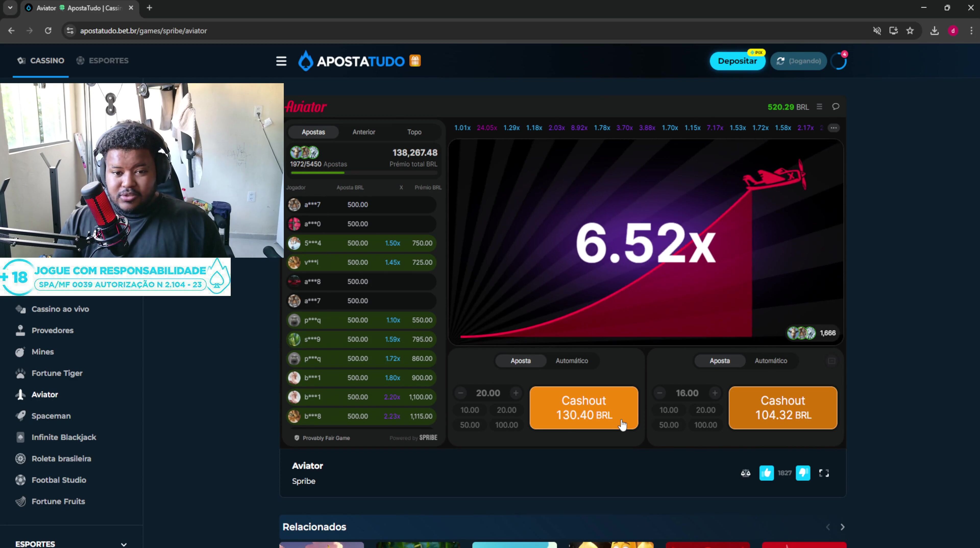This screenshot has width=980, height=548.
Task: Cashout 104.32 BRL on second bet
Action: pyautogui.click(x=783, y=408)
